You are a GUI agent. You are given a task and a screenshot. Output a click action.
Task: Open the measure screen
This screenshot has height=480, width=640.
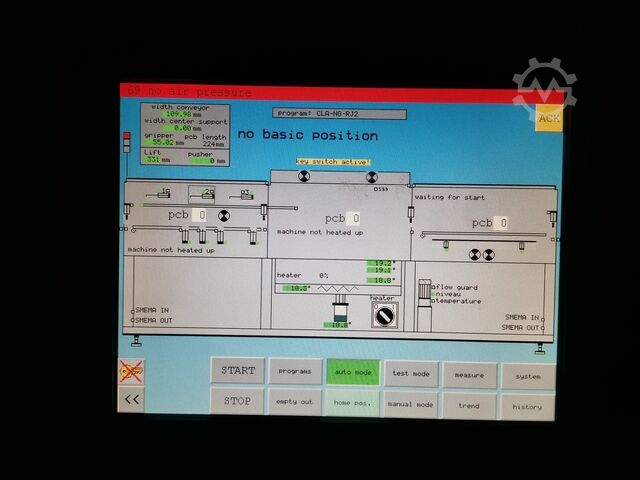(469, 375)
